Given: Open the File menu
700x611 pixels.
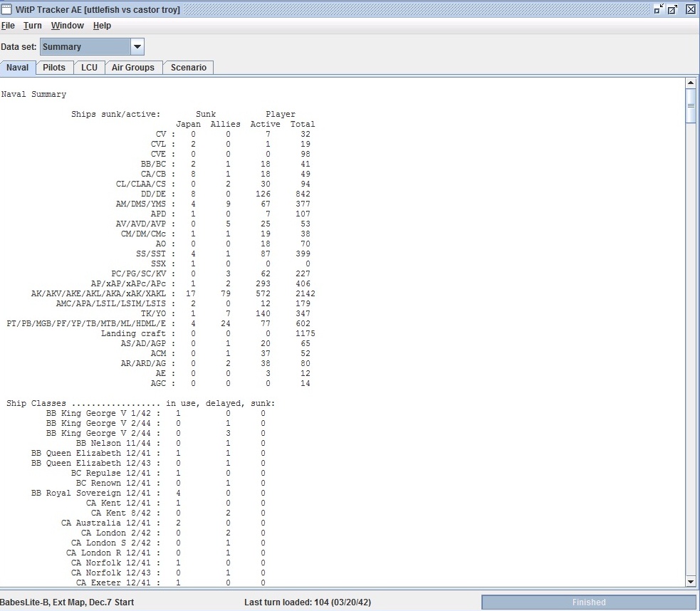Looking at the screenshot, I should tap(8, 26).
